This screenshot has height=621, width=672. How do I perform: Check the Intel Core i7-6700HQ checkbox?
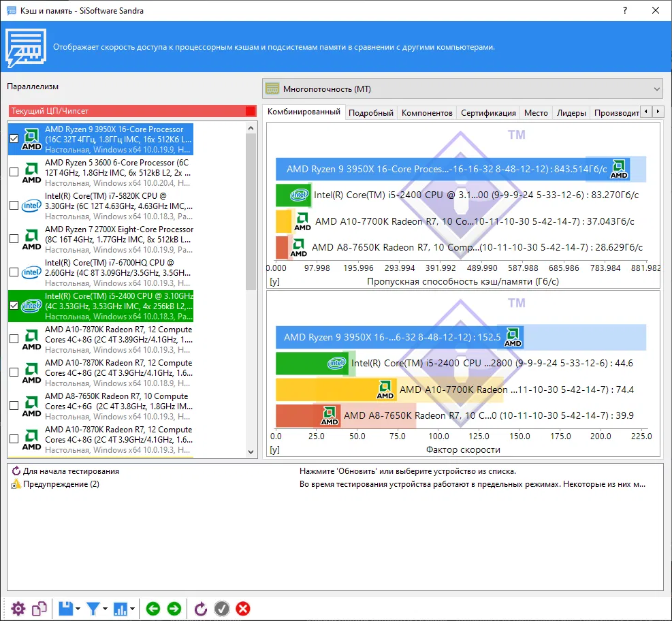(x=14, y=272)
